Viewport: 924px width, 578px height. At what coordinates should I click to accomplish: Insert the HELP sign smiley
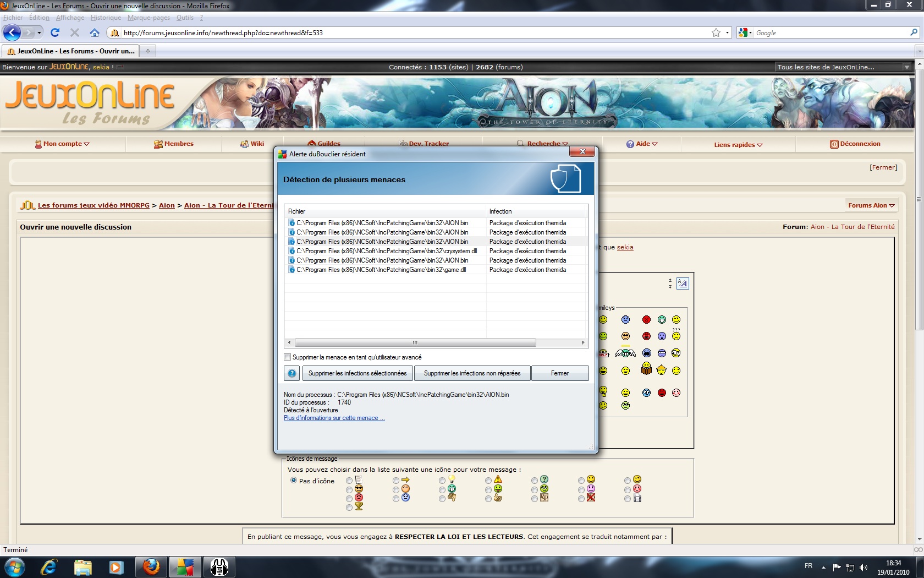[603, 353]
